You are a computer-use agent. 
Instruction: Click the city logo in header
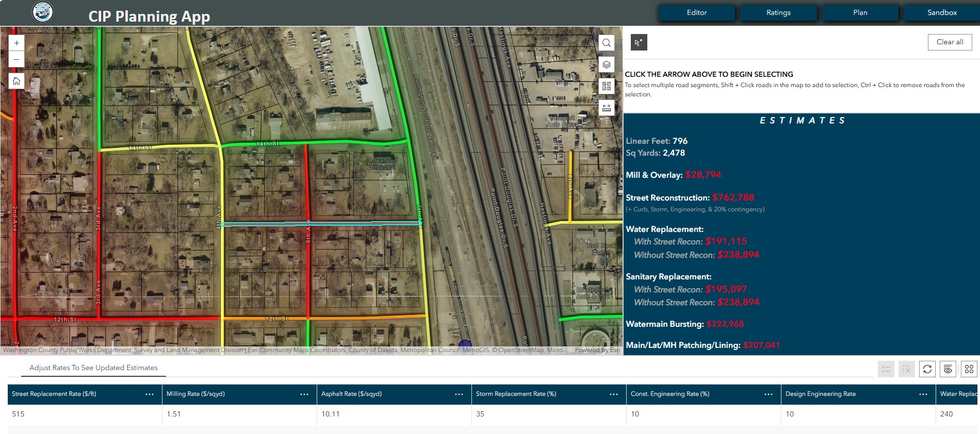(x=43, y=12)
